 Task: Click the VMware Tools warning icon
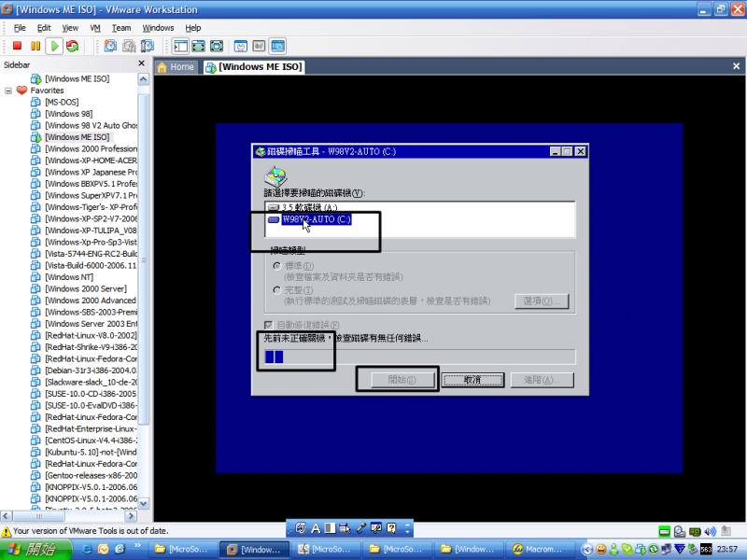7,531
